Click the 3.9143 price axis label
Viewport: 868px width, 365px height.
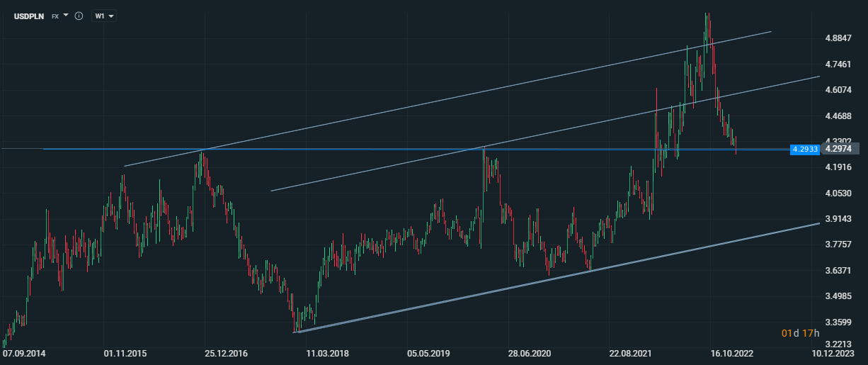tap(838, 219)
